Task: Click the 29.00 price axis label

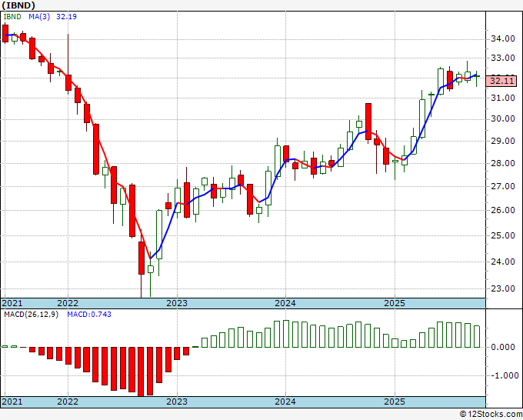Action: click(x=503, y=141)
